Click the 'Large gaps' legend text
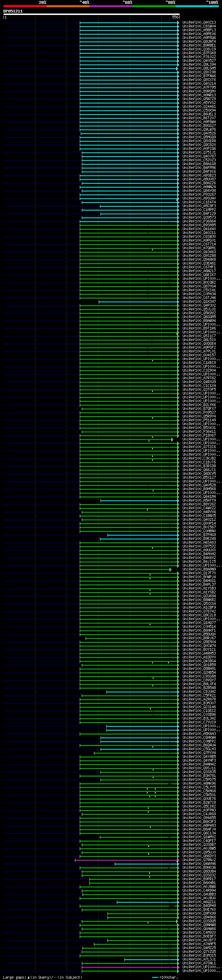222x980 pixels. click(x=15, y=977)
